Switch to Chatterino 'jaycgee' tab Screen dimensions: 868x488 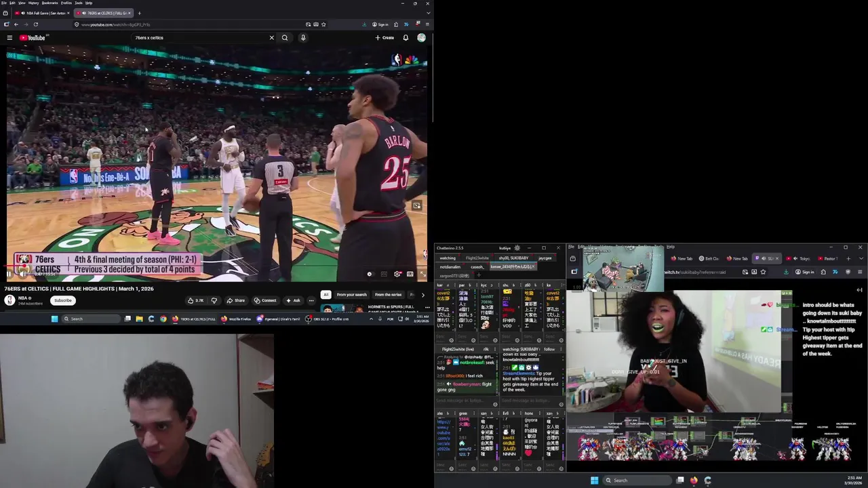(545, 258)
